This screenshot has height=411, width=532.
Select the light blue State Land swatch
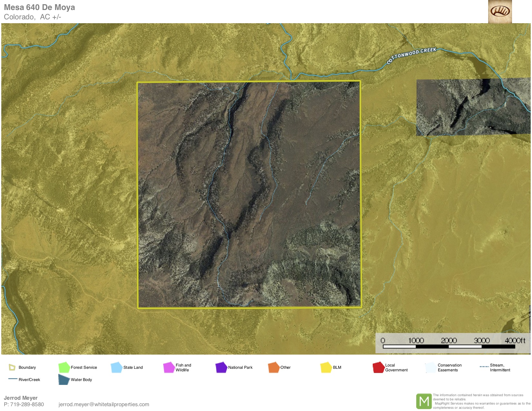(x=116, y=367)
